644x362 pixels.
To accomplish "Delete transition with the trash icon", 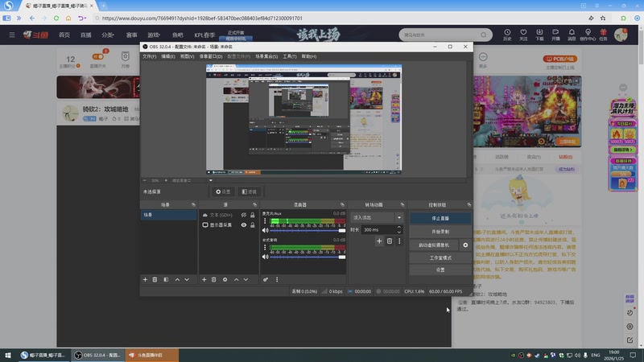I will pos(390,241).
